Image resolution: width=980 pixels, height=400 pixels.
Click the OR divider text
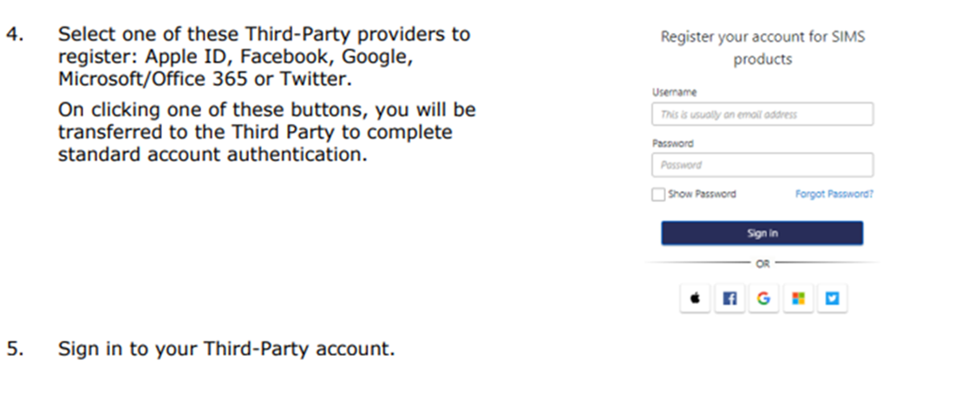coord(762,261)
